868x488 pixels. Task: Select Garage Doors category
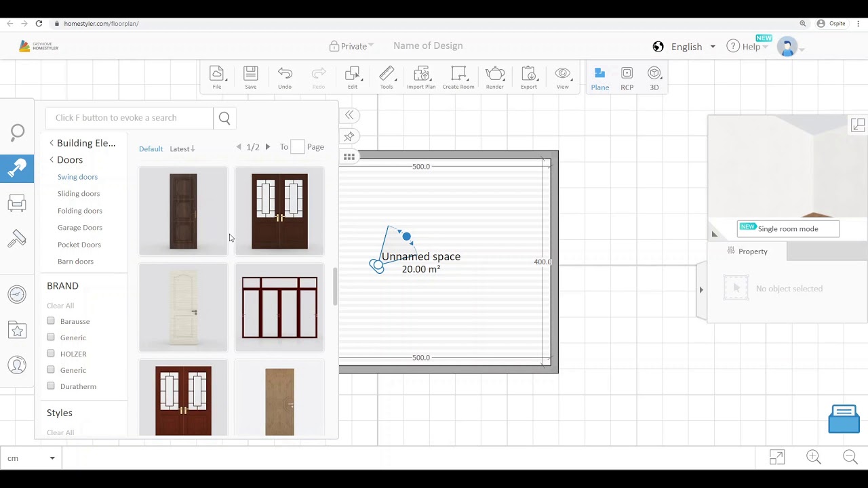click(x=80, y=228)
